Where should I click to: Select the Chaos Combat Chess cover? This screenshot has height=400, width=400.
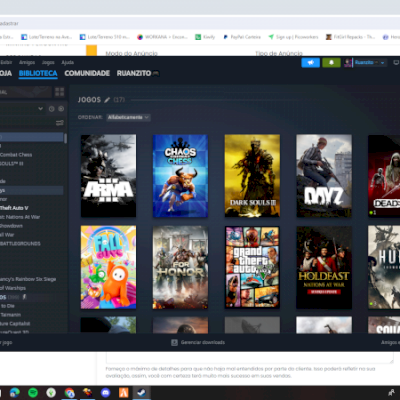click(180, 176)
